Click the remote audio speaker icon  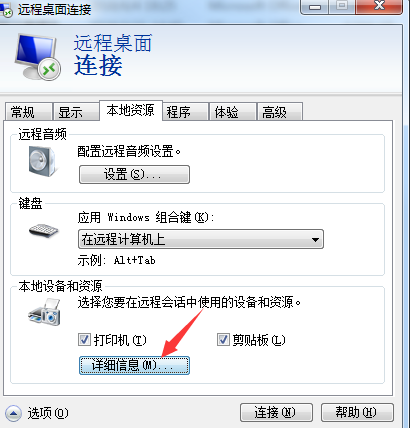[42, 161]
